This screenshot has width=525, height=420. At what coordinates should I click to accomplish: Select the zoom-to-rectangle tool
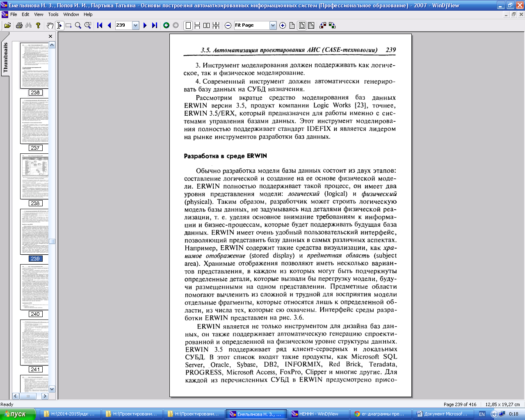(x=88, y=25)
